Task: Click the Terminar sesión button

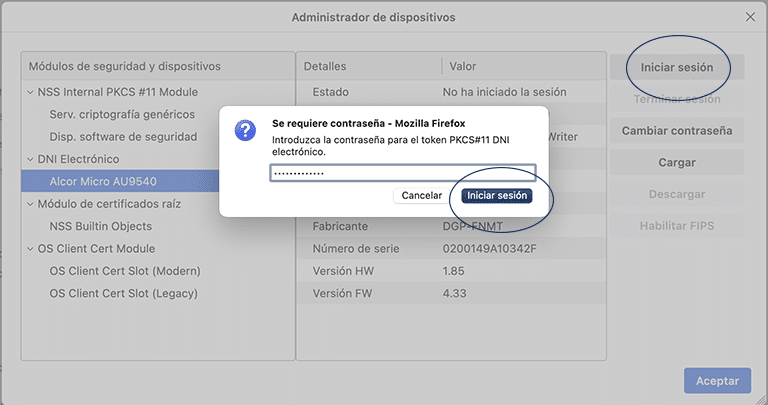Action: pyautogui.click(x=677, y=99)
